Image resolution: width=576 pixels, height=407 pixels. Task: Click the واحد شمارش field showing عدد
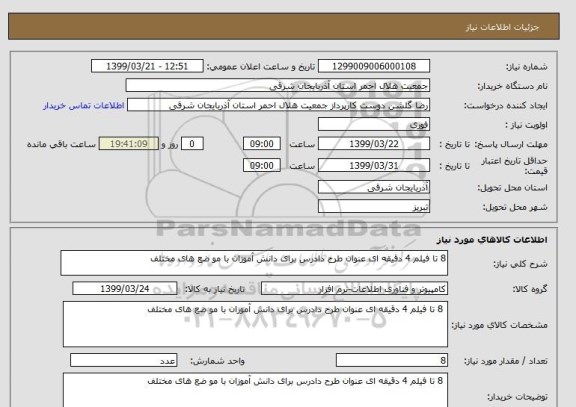click(x=123, y=360)
